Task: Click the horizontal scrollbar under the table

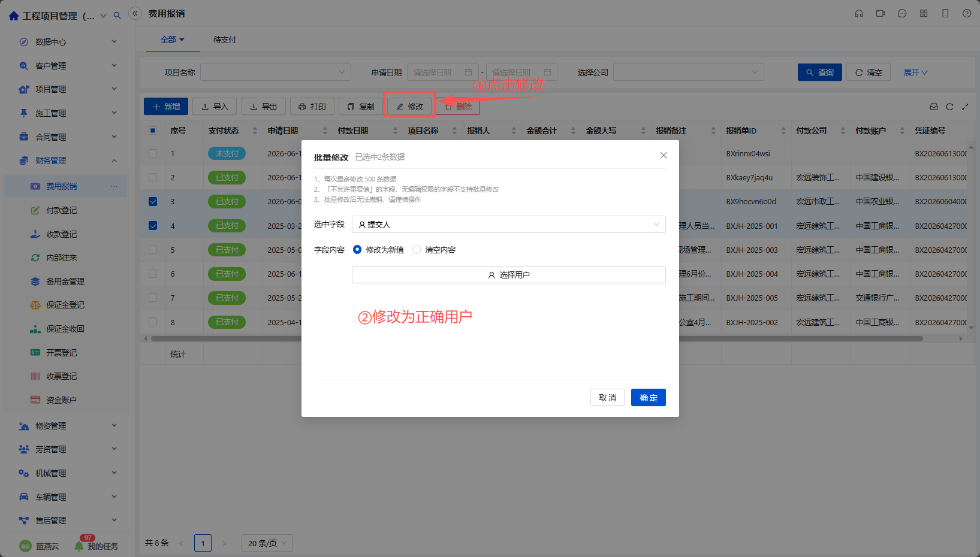Action: pyautogui.click(x=536, y=338)
